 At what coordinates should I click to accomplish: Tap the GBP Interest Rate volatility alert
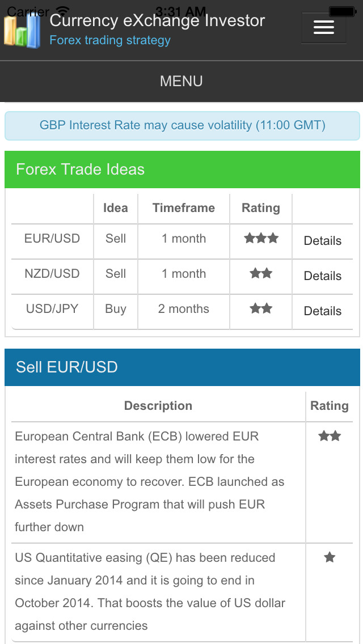(182, 125)
